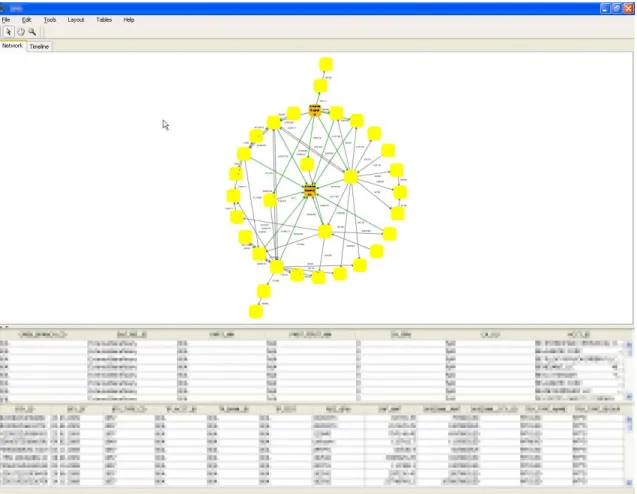The height and width of the screenshot is (494, 637).
Task: Click the upper table's scroll-up arrow
Action: pos(629,345)
